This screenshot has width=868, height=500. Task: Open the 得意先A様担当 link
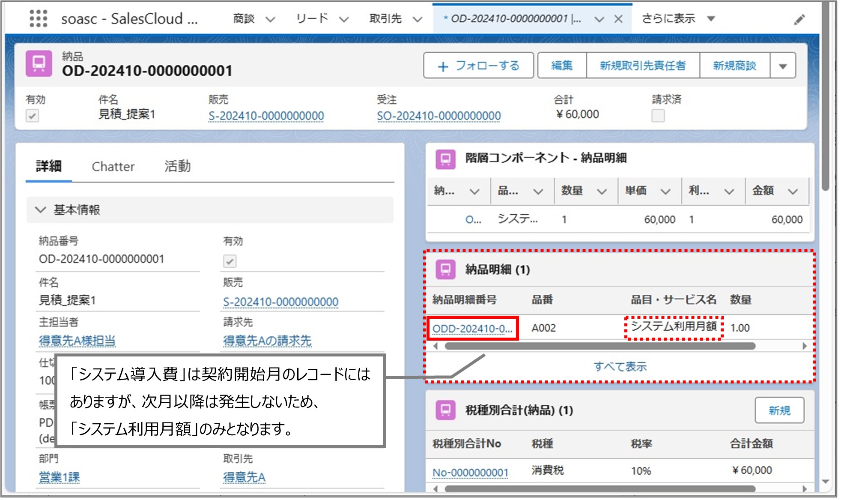[77, 341]
